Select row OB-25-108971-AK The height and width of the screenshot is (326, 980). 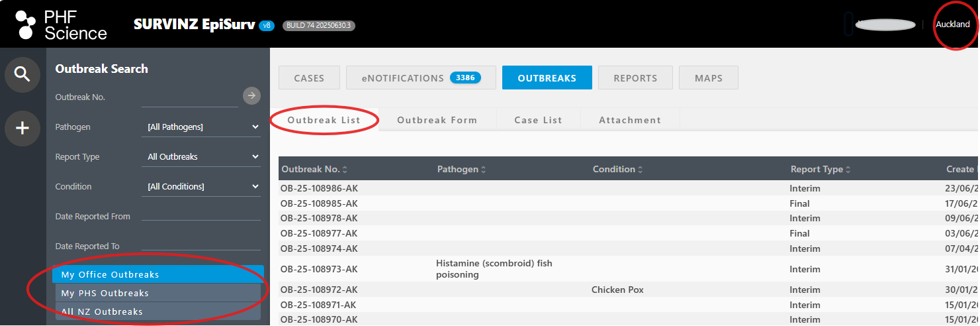[628, 305]
